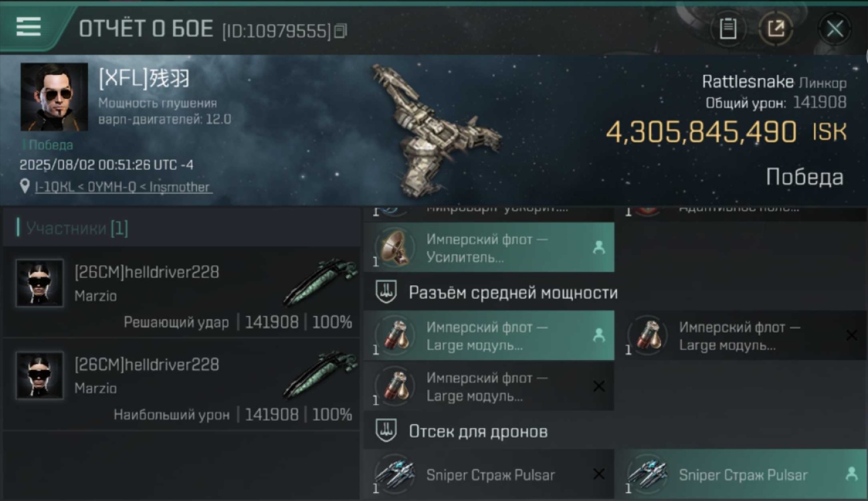
Task: View helldriver228 portrait in Решающий удар row
Action: click(40, 283)
